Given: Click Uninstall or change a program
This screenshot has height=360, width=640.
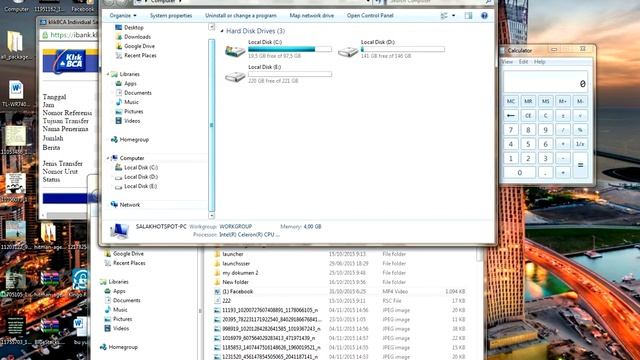Looking at the screenshot, I should [x=240, y=16].
